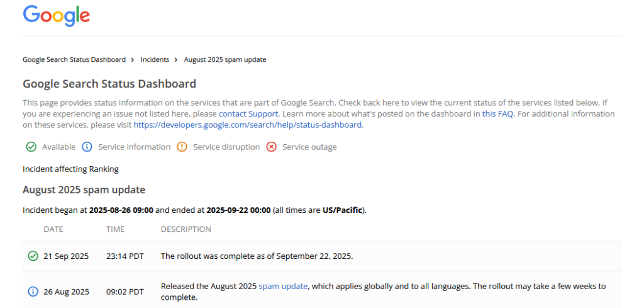Open the this FAQ link
Viewport: 644px width, 308px height.
coord(498,114)
